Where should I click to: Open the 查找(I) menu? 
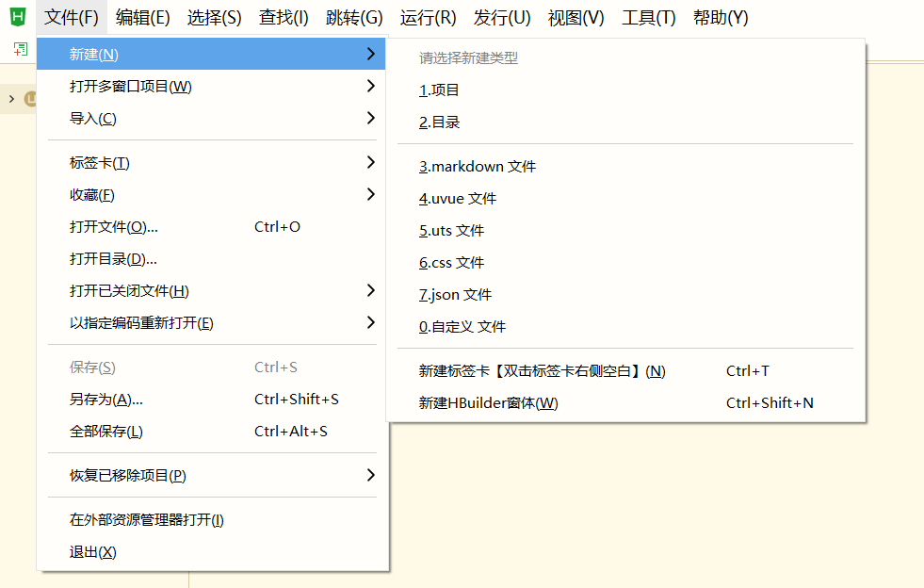click(284, 18)
